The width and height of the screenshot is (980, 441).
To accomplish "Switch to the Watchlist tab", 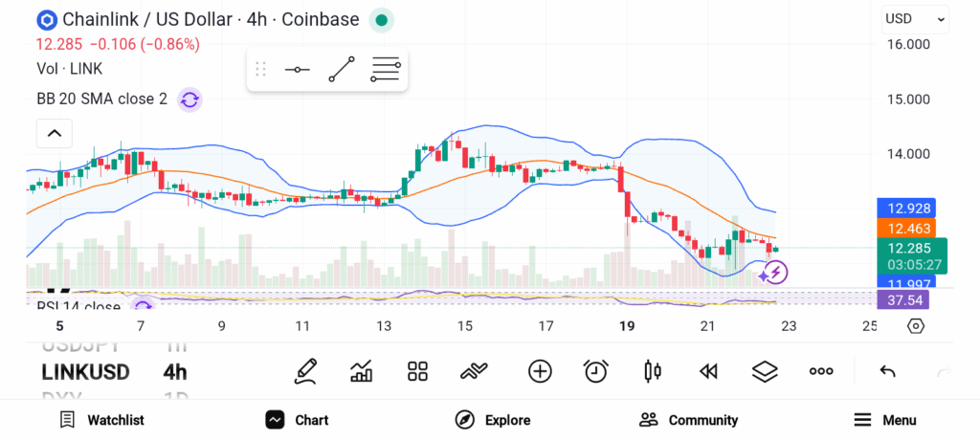I will pyautogui.click(x=101, y=420).
